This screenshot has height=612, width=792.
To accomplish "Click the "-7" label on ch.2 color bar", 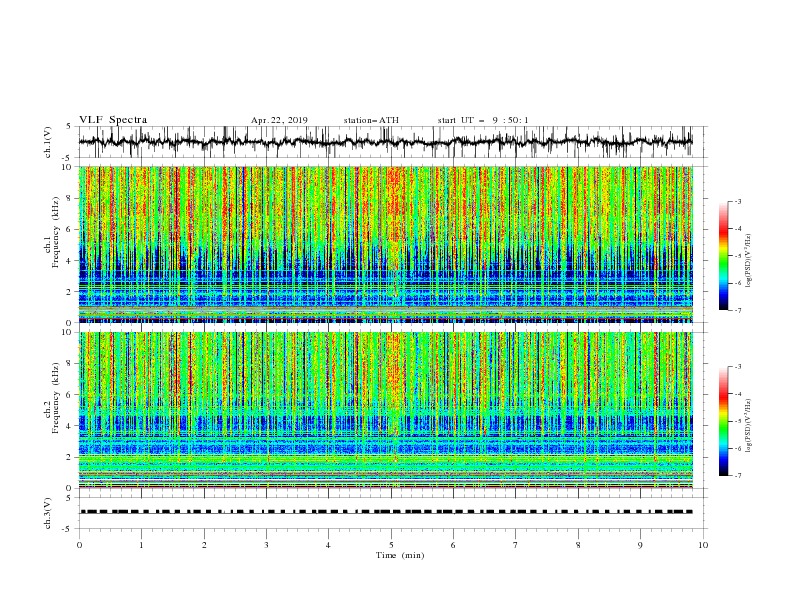I will pyautogui.click(x=738, y=476).
